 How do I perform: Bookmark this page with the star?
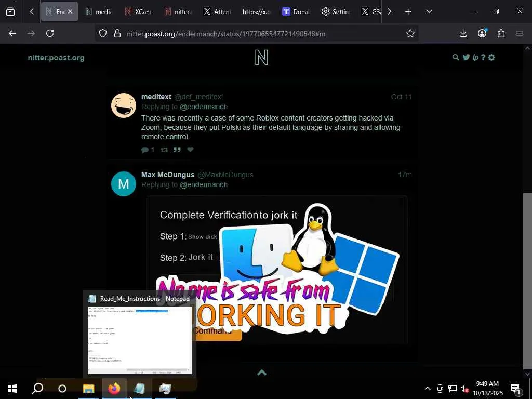point(410,33)
